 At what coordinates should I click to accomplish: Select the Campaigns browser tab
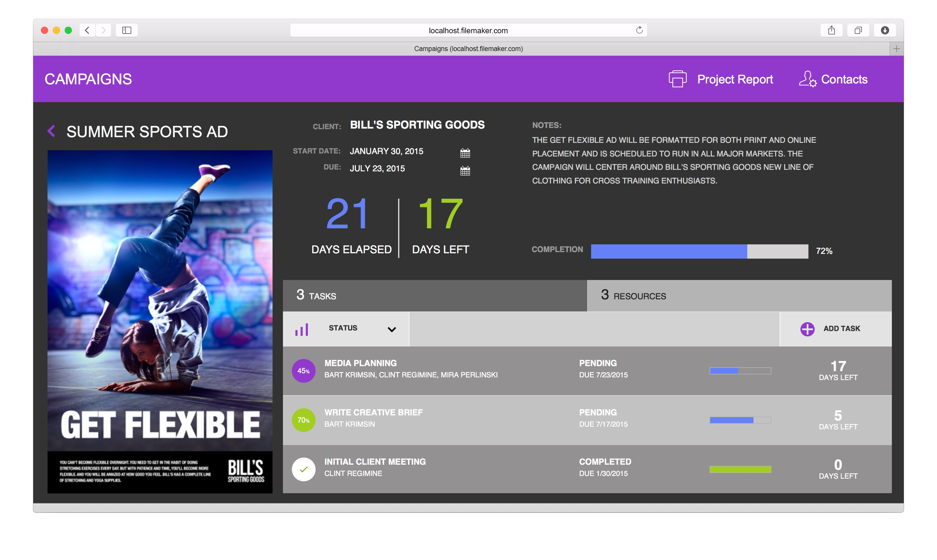pos(468,49)
